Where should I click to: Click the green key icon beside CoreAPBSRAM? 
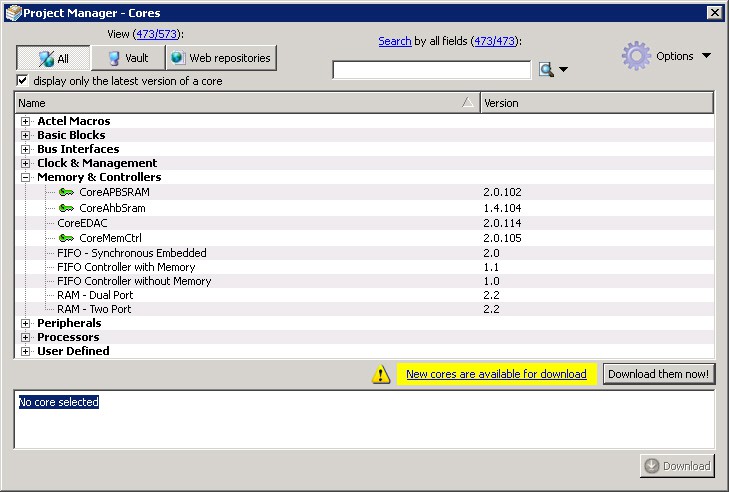pos(66,192)
